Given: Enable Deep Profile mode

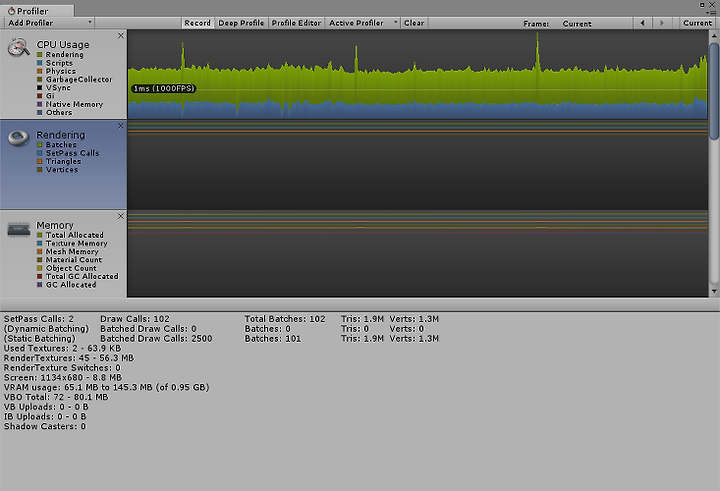Looking at the screenshot, I should click(241, 23).
